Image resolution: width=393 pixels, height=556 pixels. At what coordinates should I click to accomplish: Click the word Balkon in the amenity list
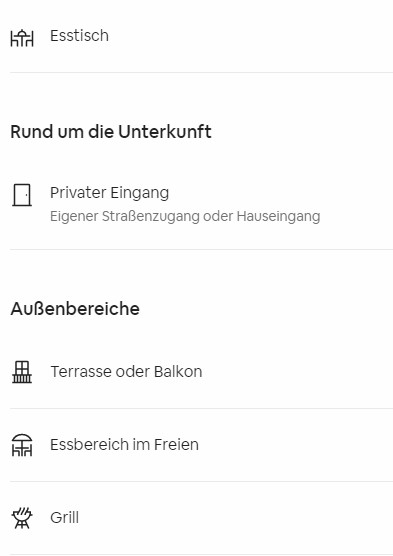click(x=178, y=372)
